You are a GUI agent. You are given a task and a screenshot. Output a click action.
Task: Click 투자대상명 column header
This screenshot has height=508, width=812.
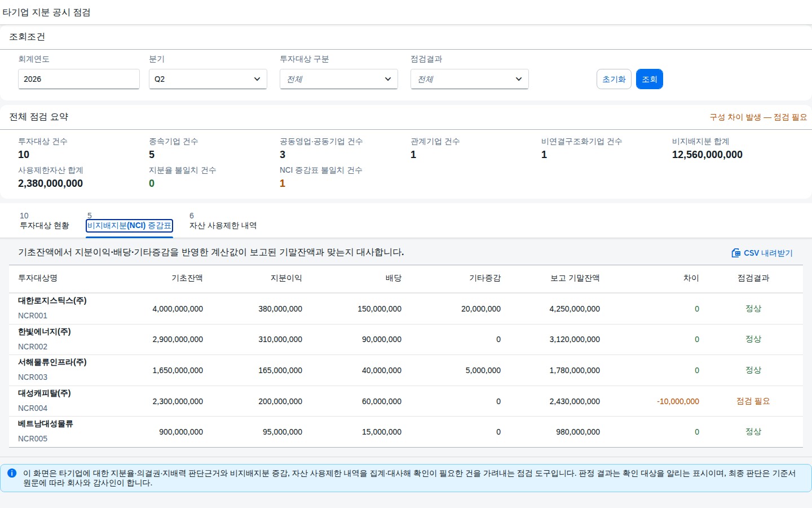pyautogui.click(x=38, y=278)
